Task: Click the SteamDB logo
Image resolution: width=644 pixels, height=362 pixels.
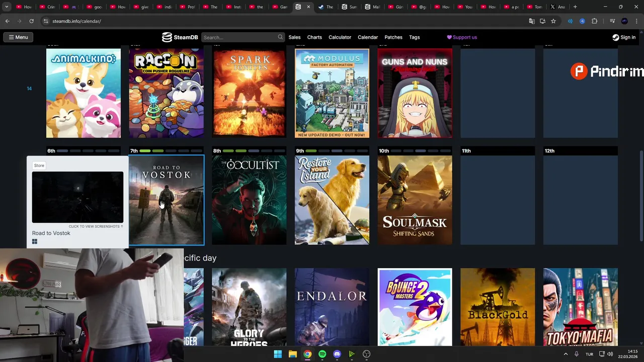Action: (180, 37)
